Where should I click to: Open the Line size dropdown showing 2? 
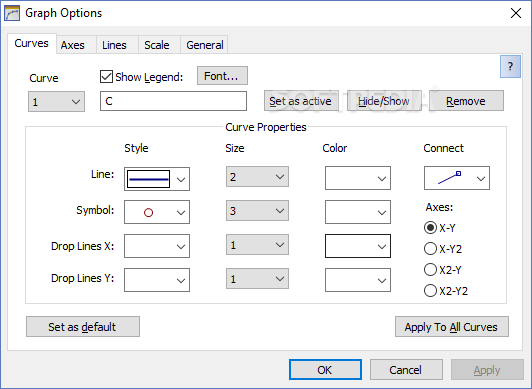click(257, 176)
